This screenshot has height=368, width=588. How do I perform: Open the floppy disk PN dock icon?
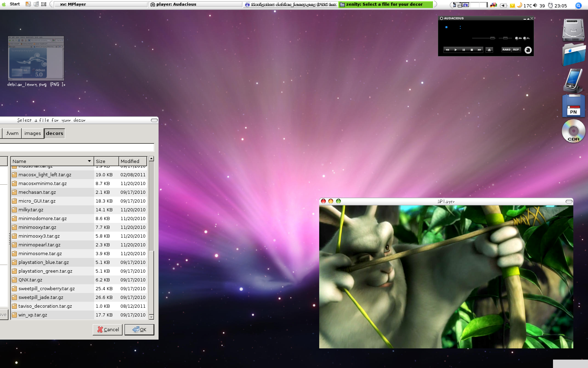[573, 106]
